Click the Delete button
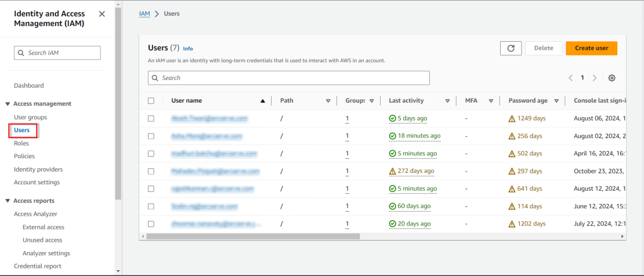 (x=544, y=48)
